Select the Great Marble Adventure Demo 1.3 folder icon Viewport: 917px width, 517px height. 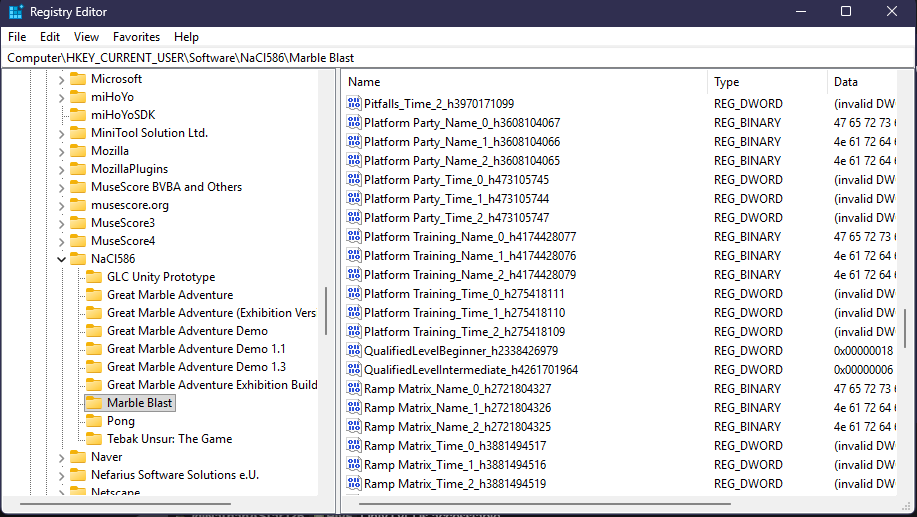94,367
